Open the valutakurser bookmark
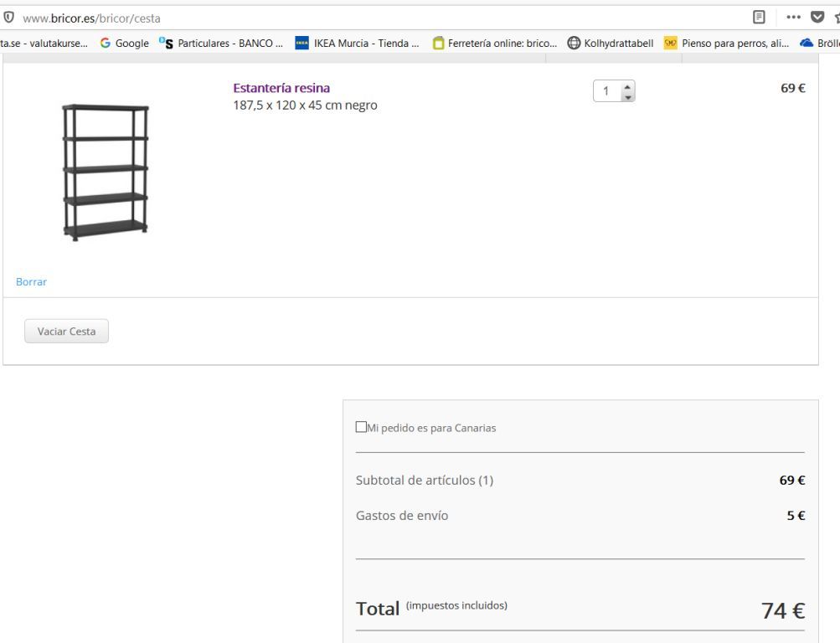 pos(44,44)
